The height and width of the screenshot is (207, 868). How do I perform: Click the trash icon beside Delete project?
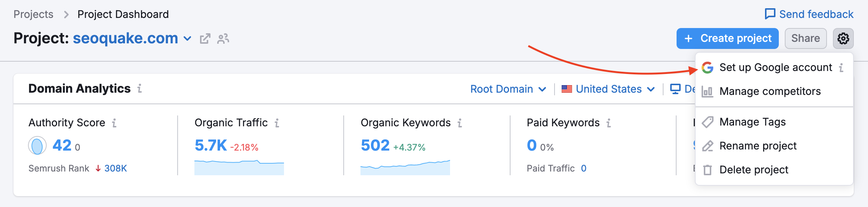tap(707, 170)
